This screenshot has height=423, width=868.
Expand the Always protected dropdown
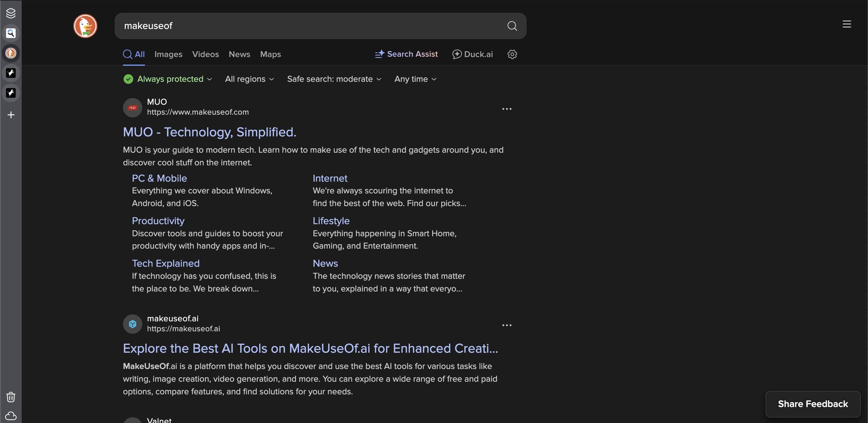click(x=168, y=79)
